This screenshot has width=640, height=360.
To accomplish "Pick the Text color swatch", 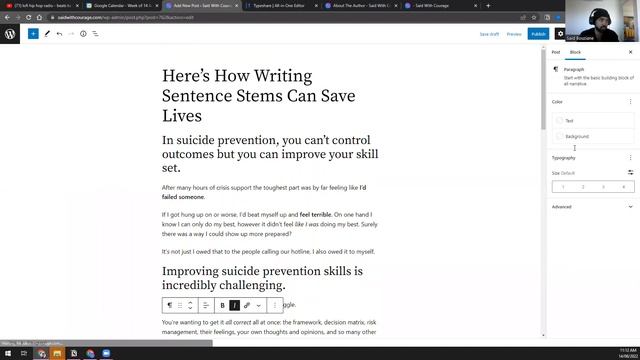I will click(x=560, y=120).
